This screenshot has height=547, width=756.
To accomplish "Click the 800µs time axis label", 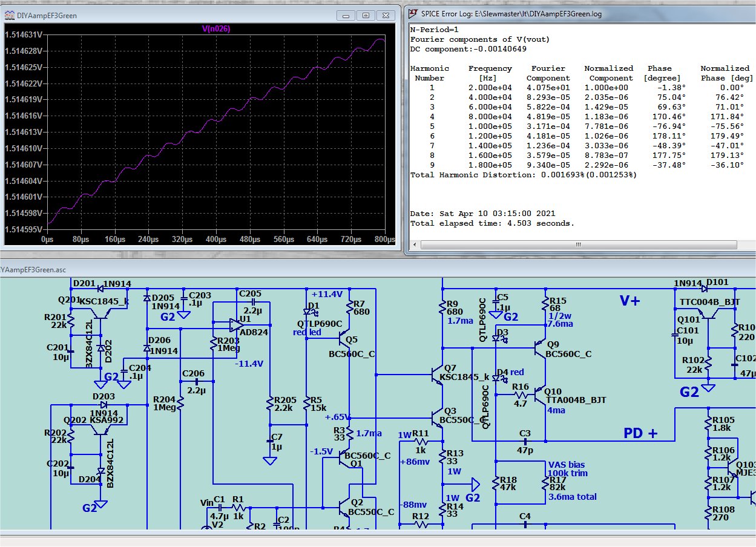I will click(x=385, y=240).
